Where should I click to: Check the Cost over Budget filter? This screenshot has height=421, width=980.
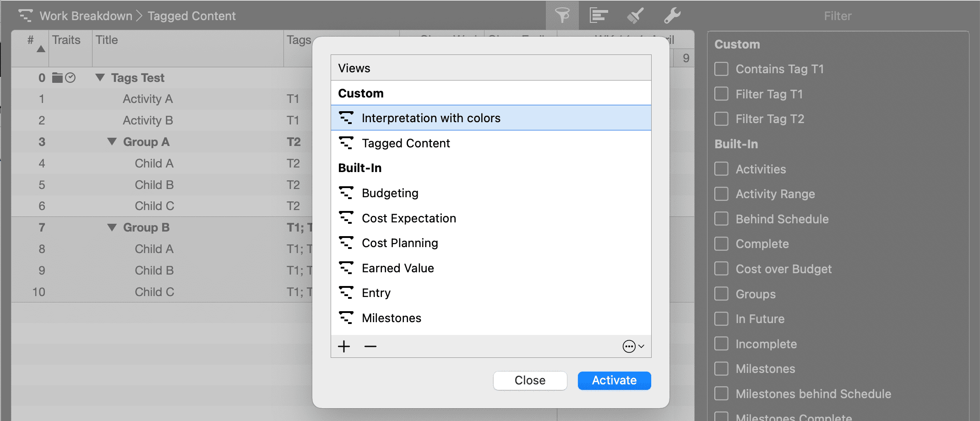pyautogui.click(x=721, y=269)
